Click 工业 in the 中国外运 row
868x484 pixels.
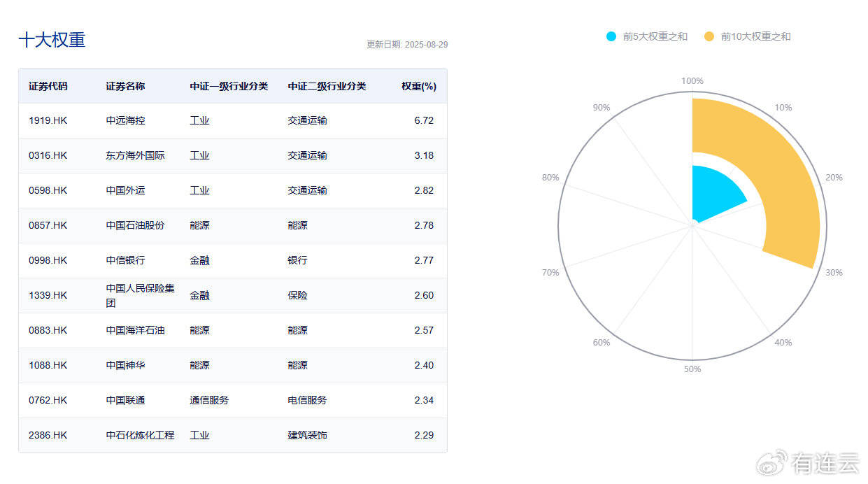click(199, 190)
